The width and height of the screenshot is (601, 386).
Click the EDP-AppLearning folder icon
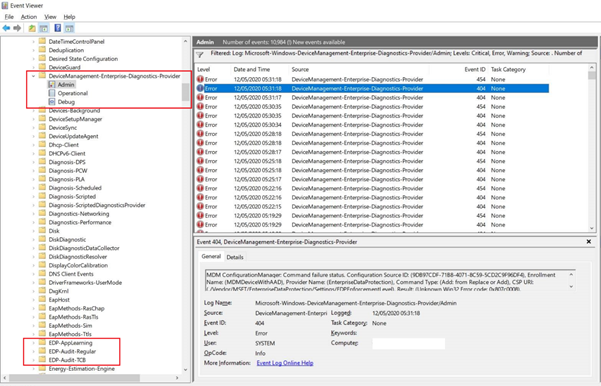42,343
